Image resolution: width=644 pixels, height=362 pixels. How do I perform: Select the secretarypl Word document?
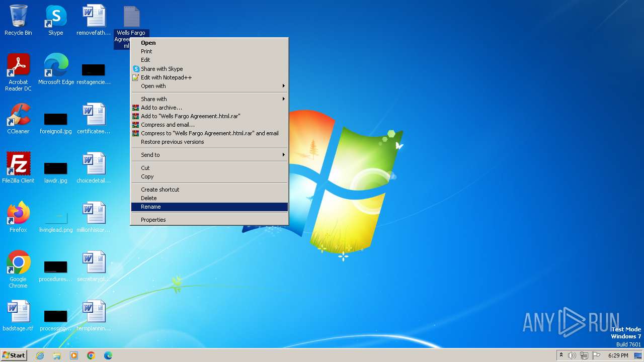(x=94, y=266)
